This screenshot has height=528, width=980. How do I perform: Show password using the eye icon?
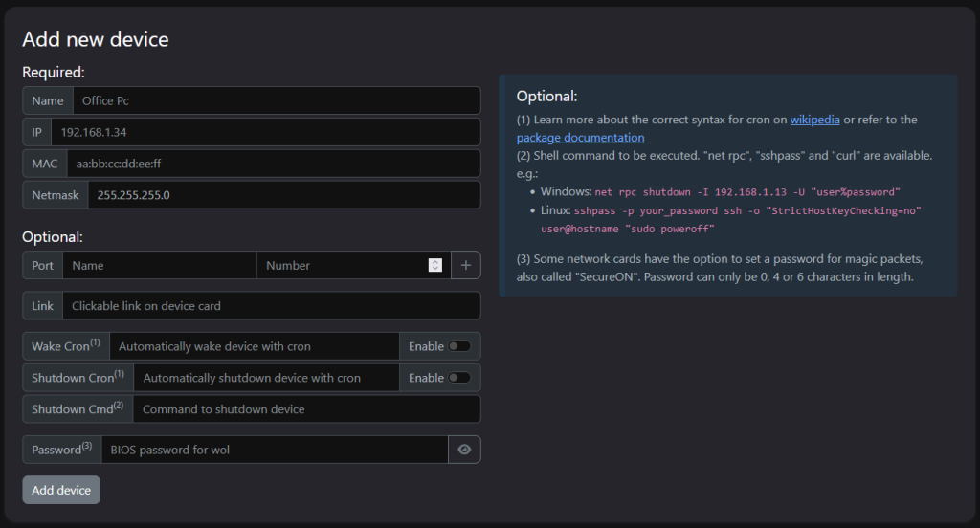pos(464,450)
